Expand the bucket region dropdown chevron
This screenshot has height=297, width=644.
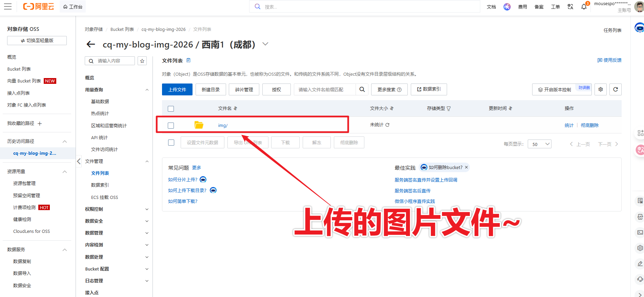pyautogui.click(x=265, y=44)
